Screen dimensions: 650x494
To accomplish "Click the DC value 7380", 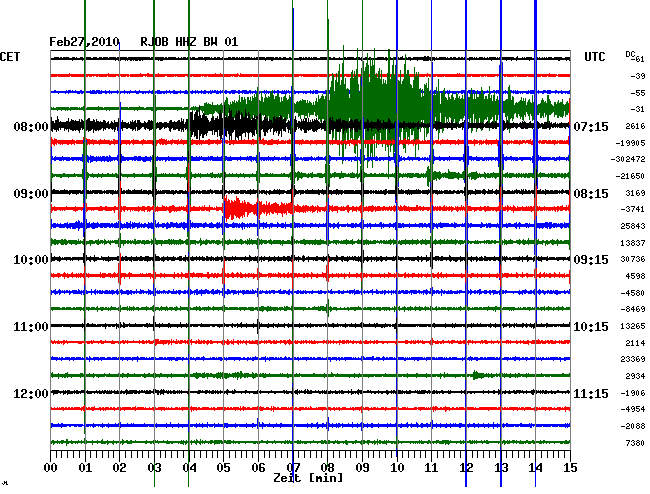I will coord(635,443).
